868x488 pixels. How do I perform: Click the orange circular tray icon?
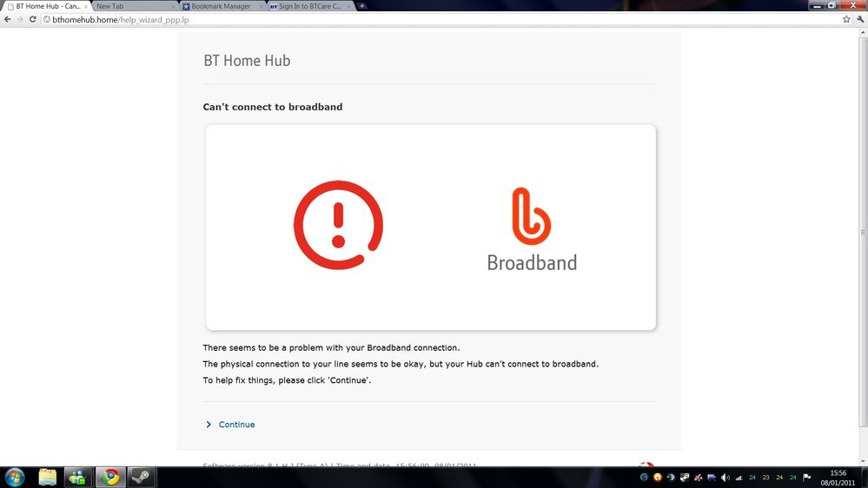pyautogui.click(x=657, y=477)
